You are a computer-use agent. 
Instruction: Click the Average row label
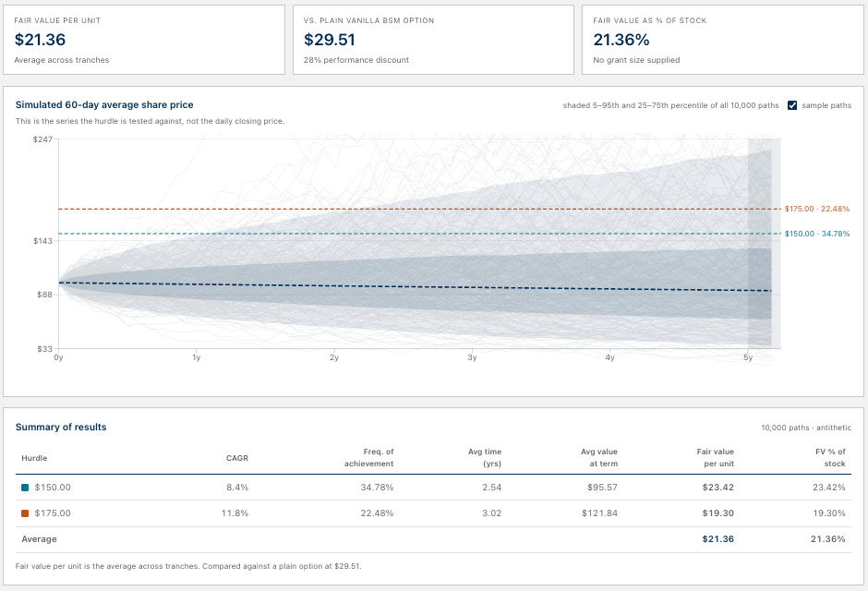click(x=39, y=539)
